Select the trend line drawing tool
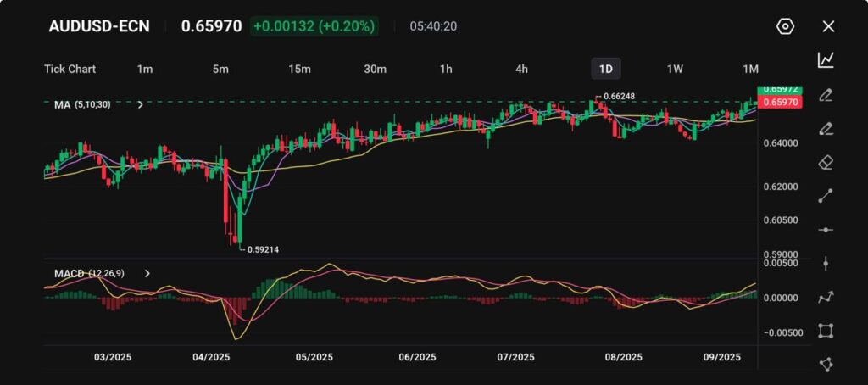Image resolution: width=868 pixels, height=385 pixels. click(x=826, y=196)
